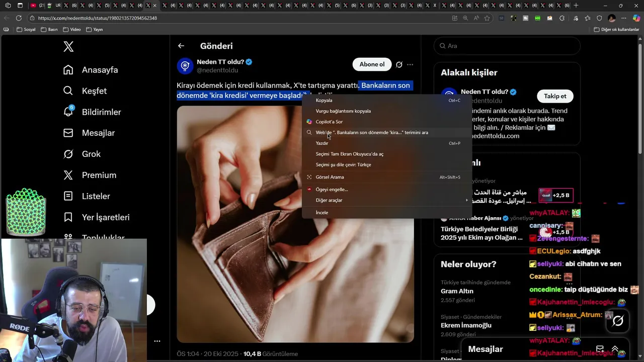Click the browser address bar URL
The width and height of the screenshot is (644, 362).
point(98,18)
